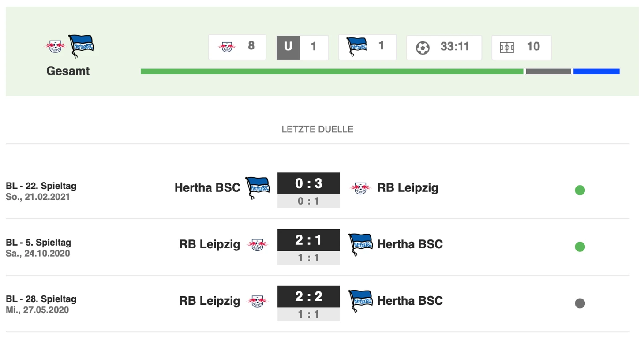
Task: Click green result dot for 21.02.2021 match
Action: pos(580,191)
